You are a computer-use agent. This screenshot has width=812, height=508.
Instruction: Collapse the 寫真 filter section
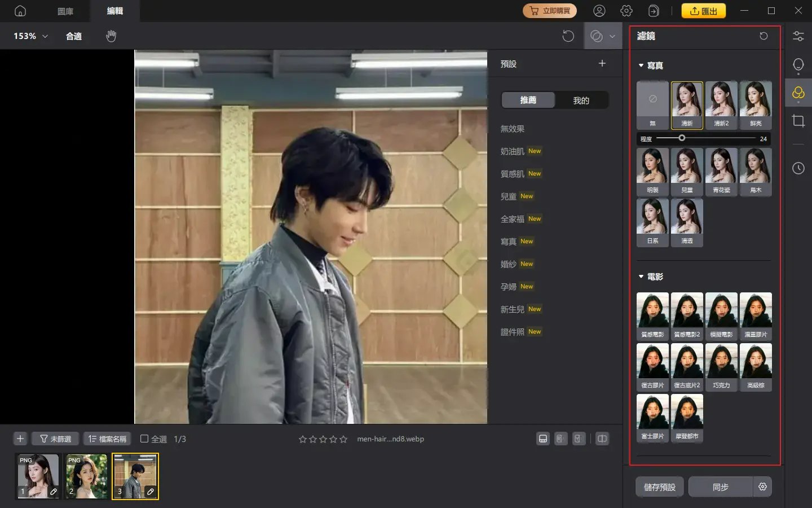(641, 65)
